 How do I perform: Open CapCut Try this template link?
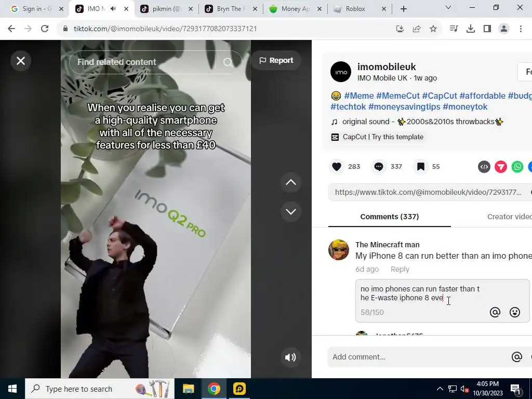coord(377,137)
